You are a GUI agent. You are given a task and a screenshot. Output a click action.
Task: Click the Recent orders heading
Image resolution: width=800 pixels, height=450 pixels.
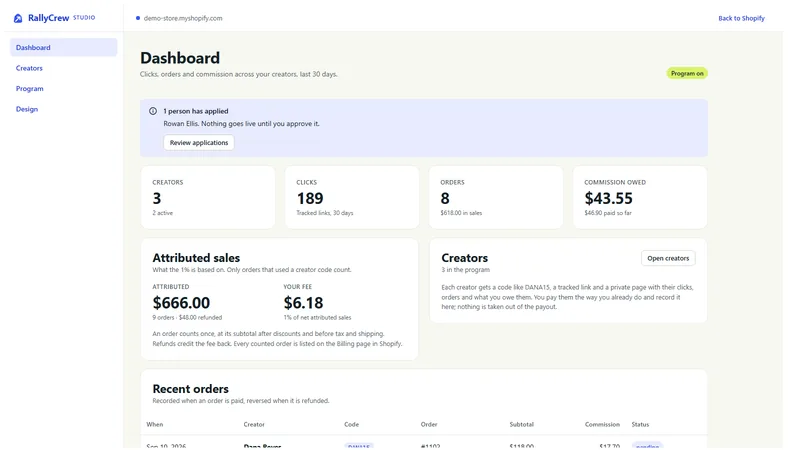(190, 389)
